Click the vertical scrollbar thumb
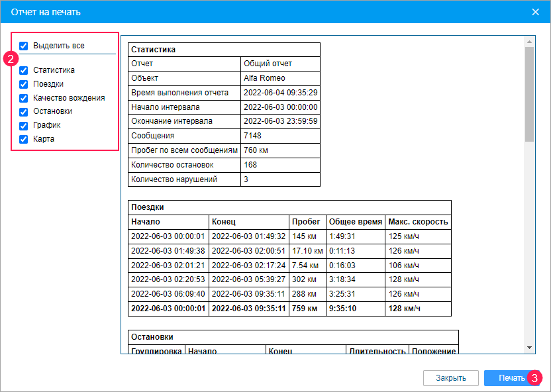This screenshot has width=551, height=392. pyautogui.click(x=529, y=93)
